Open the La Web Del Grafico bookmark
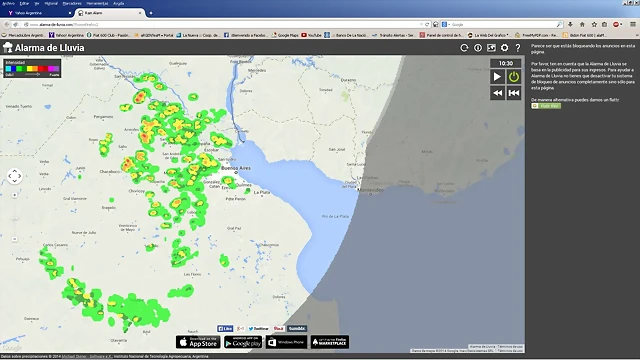The width and height of the screenshot is (640, 360). tap(488, 35)
